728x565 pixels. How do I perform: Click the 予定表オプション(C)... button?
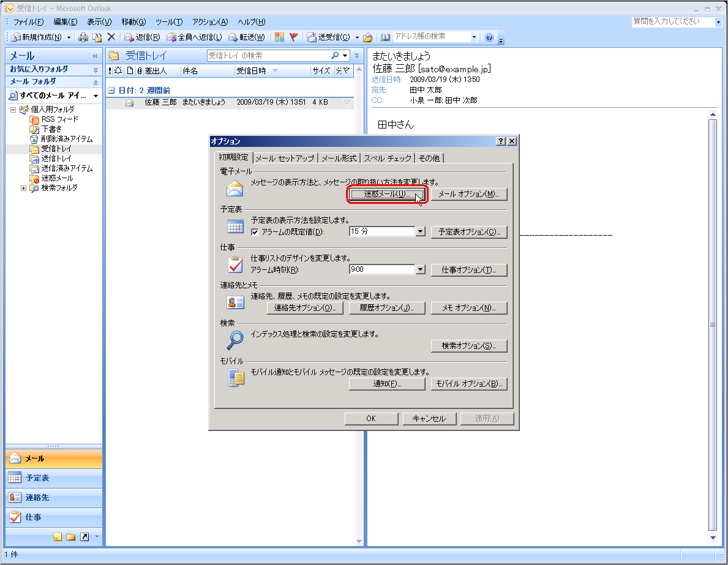click(x=469, y=231)
